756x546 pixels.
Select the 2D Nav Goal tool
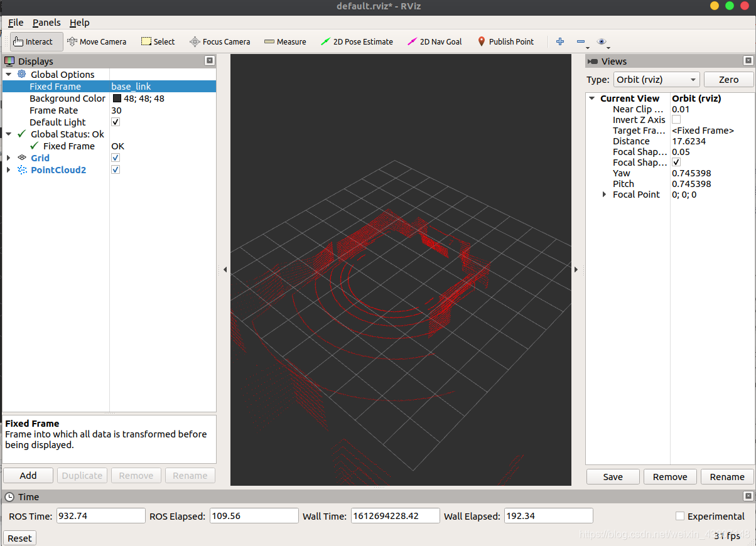tap(435, 41)
